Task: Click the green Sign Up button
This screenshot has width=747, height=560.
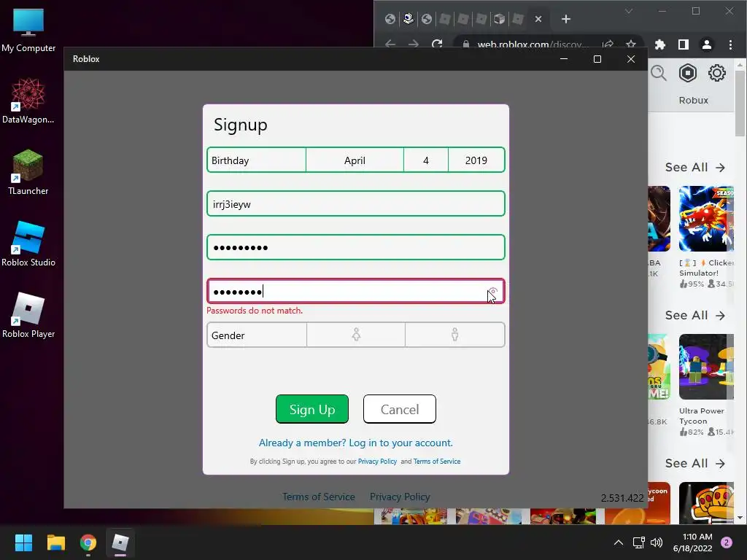Action: (312, 409)
